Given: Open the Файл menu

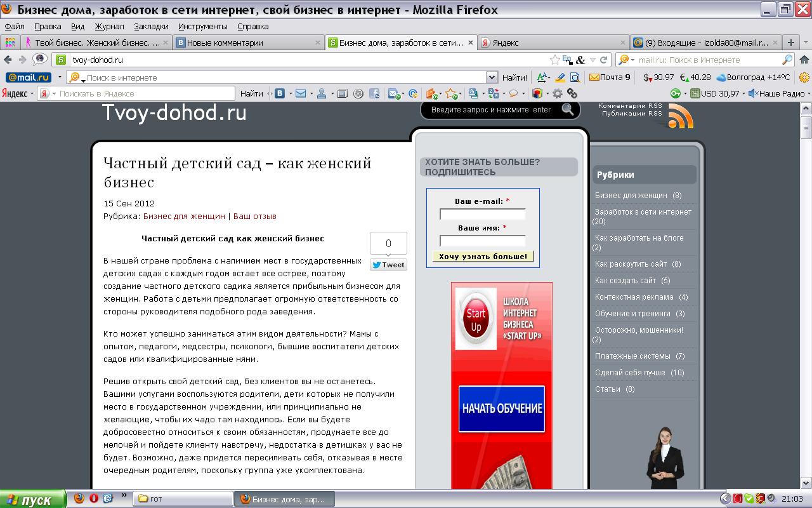Looking at the screenshot, I should [x=14, y=27].
